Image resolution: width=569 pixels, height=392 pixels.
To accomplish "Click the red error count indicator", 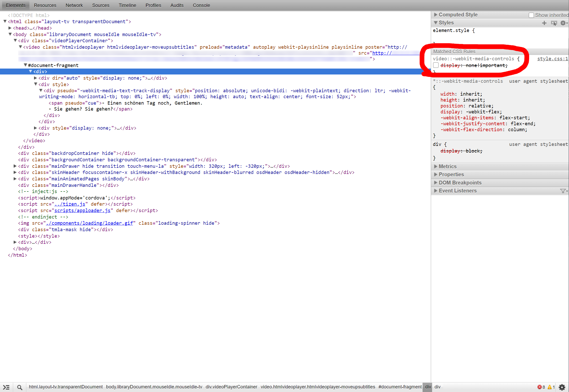I will coord(541,387).
